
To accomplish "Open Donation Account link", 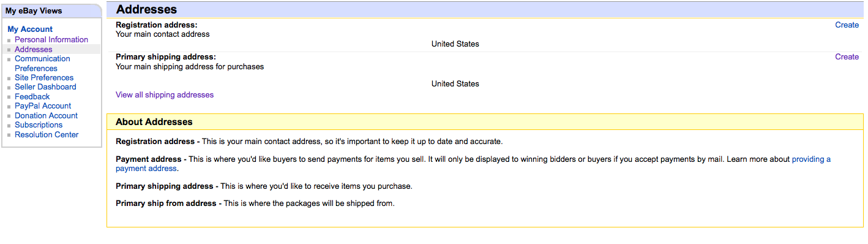I will (x=47, y=115).
